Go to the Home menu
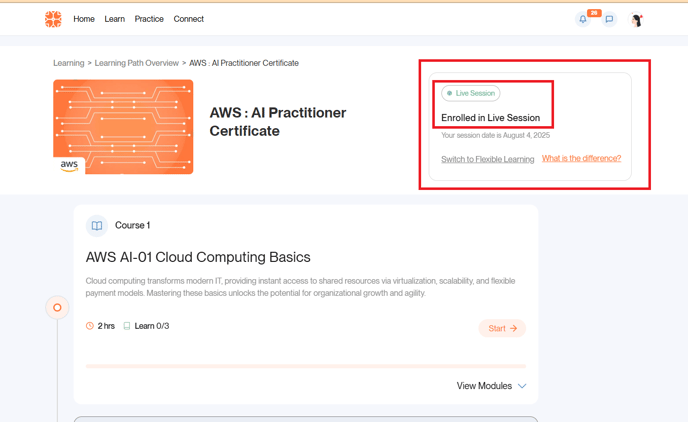Screen dimensions: 688x422 [84, 19]
